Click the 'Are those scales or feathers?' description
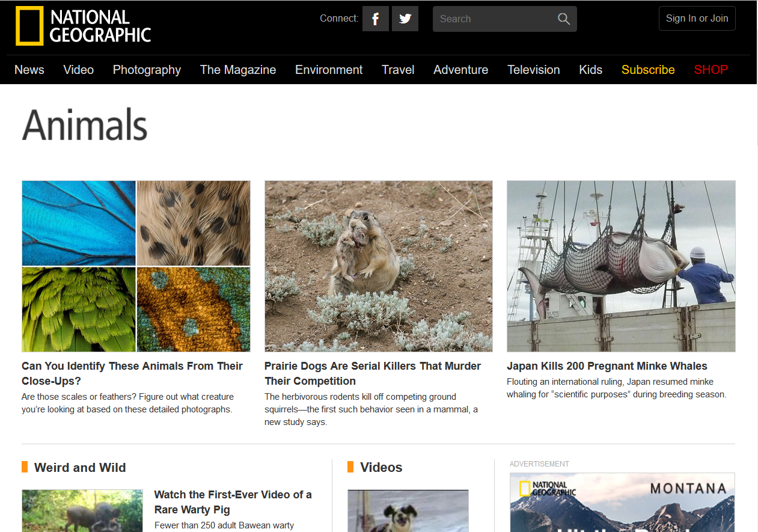 (127, 403)
